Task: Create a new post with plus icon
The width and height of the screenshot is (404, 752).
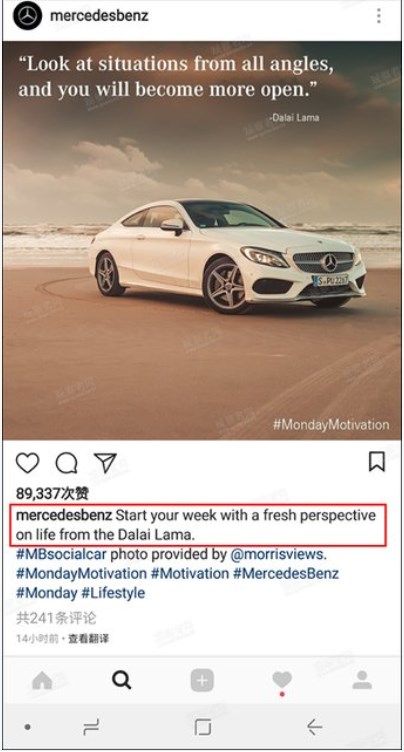Action: click(x=202, y=680)
